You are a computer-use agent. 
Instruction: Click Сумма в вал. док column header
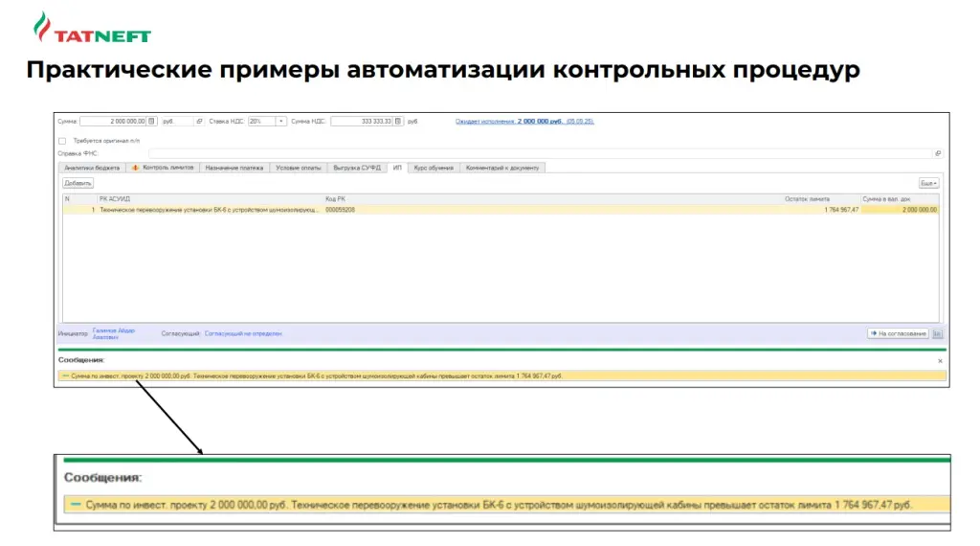(900, 199)
